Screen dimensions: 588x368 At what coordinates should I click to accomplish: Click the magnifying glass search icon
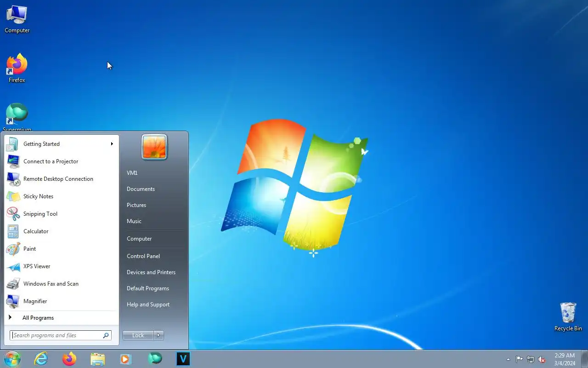click(106, 335)
